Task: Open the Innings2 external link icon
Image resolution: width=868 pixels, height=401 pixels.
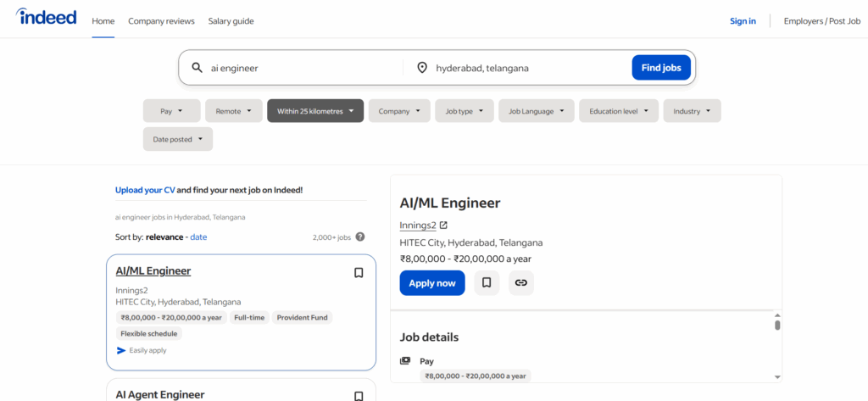Action: click(443, 226)
